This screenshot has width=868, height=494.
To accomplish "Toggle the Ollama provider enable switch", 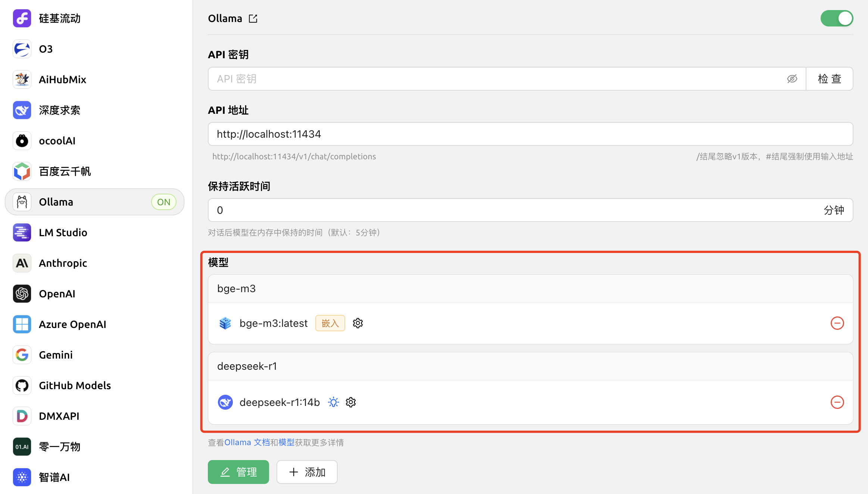I will [836, 18].
